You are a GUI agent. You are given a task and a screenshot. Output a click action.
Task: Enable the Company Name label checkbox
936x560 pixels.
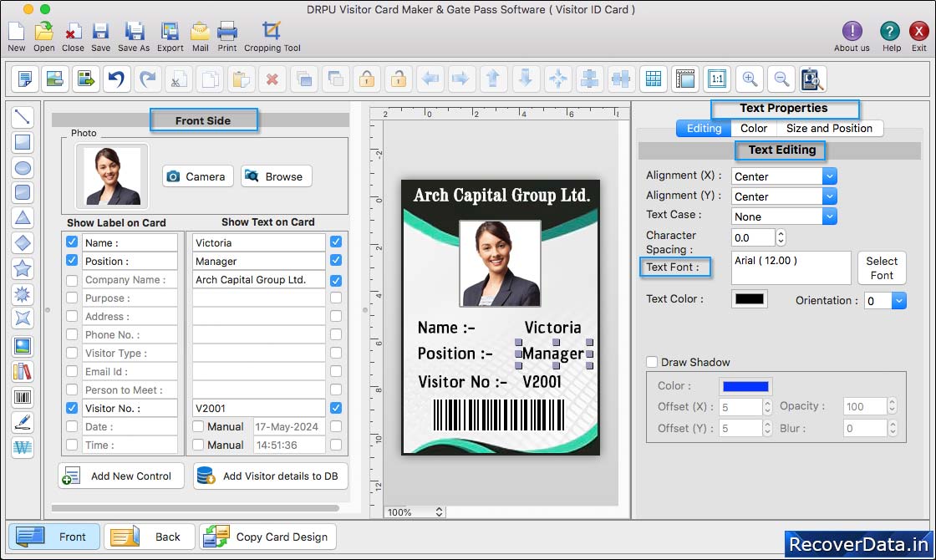pos(72,280)
